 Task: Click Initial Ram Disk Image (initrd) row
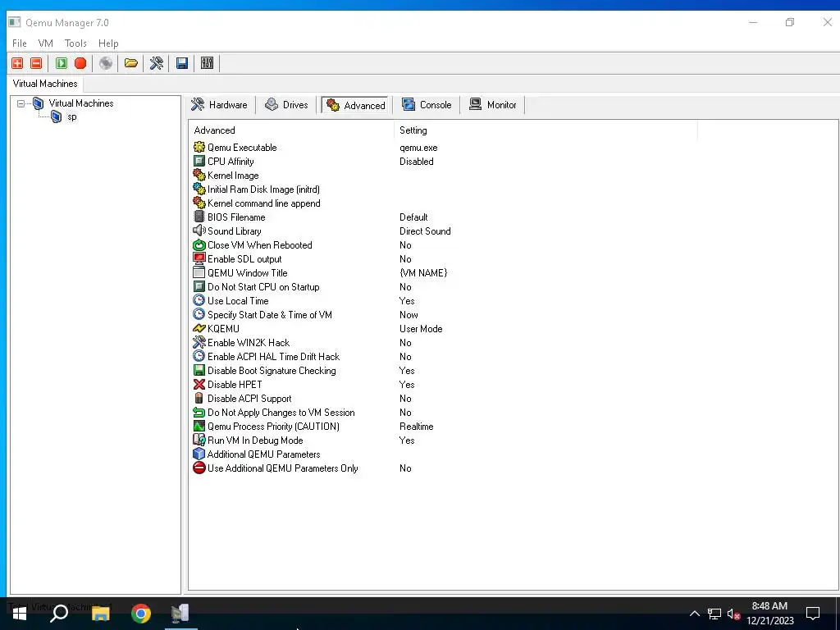263,189
